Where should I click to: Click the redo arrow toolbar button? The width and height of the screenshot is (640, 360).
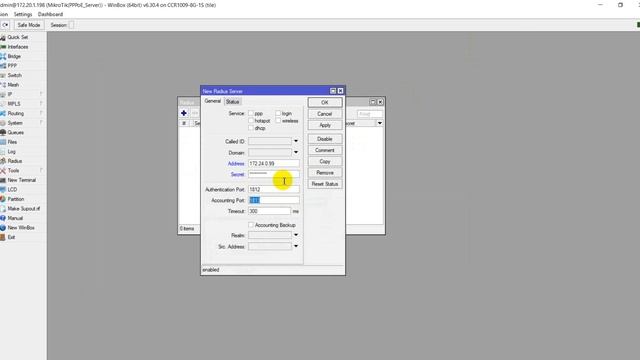(5, 25)
